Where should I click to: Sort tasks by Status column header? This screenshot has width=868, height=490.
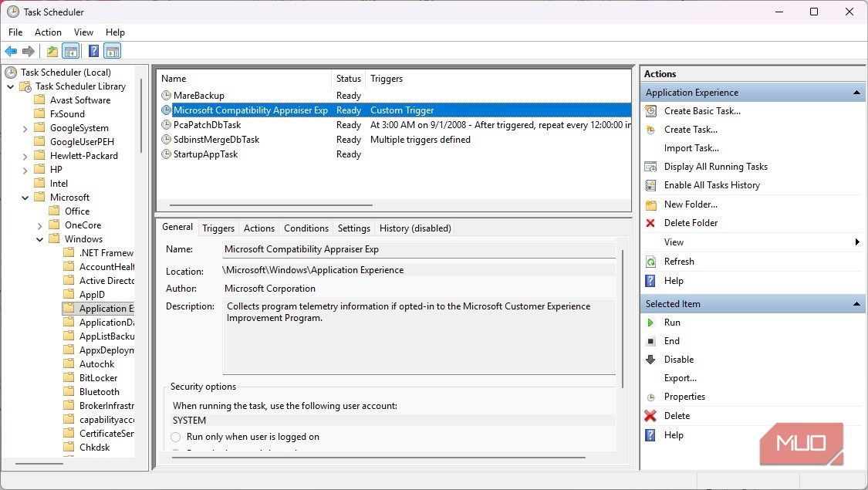coord(348,79)
